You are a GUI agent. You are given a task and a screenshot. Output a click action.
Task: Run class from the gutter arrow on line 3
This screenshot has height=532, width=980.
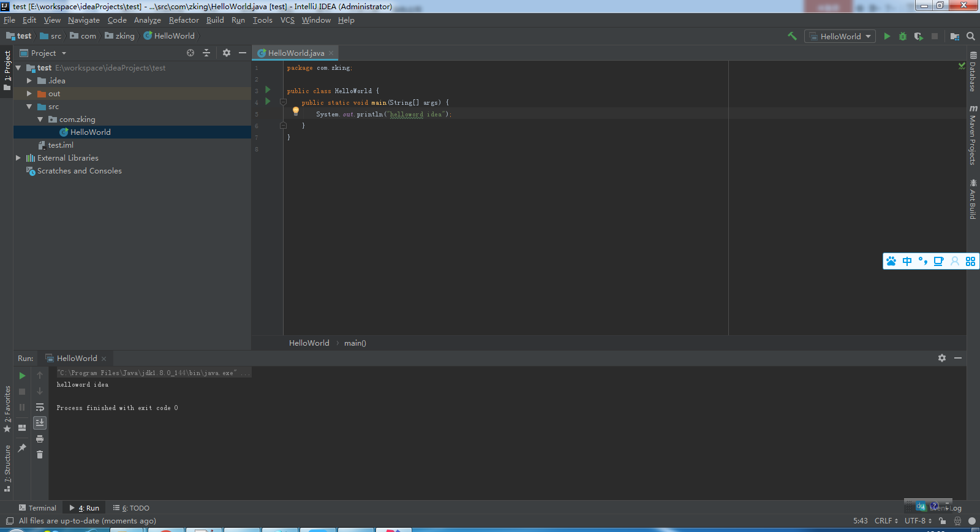tap(268, 89)
